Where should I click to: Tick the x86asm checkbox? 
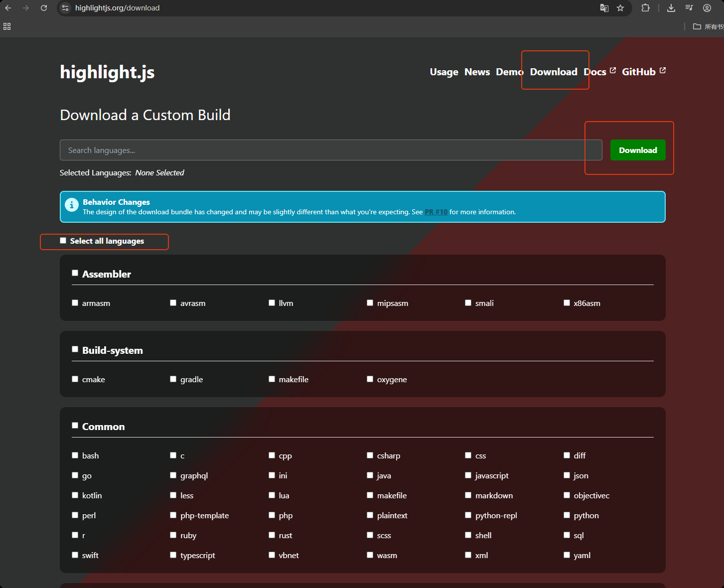click(x=567, y=303)
